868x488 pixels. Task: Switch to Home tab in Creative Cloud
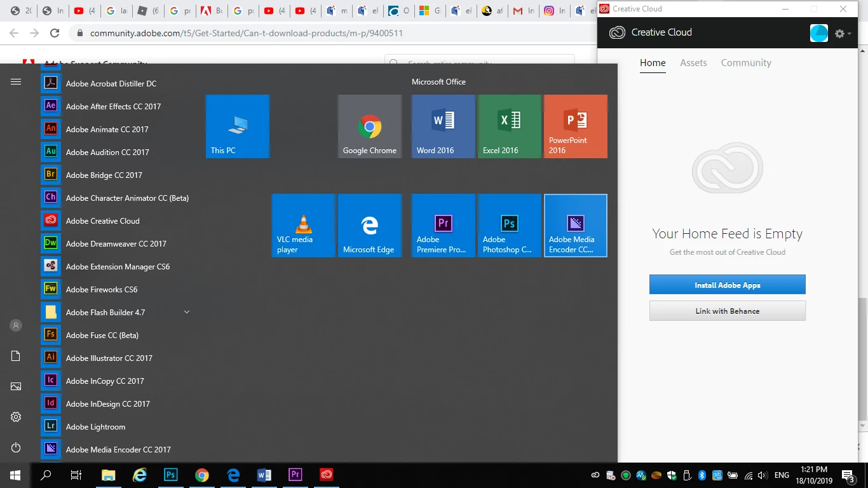tap(653, 63)
